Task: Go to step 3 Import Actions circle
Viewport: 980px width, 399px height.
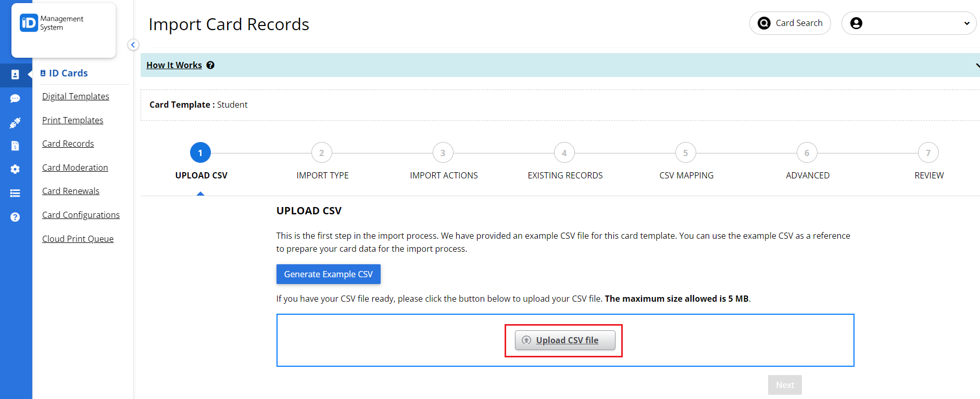Action: pyautogui.click(x=443, y=153)
